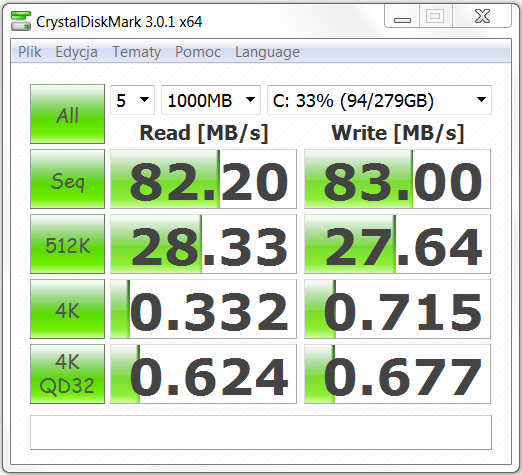
Task: Open the Plik menu
Action: [x=30, y=52]
